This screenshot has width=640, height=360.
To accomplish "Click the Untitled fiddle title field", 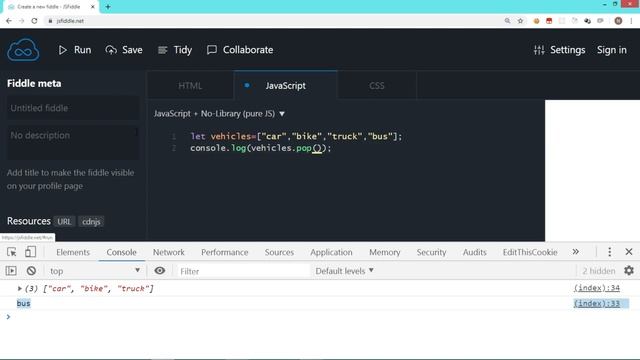I will [x=73, y=108].
